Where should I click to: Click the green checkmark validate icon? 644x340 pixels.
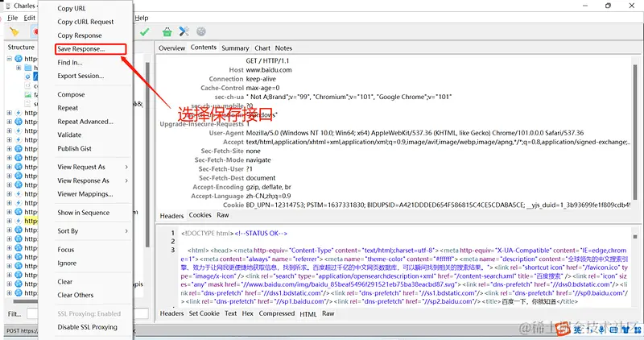click(145, 31)
